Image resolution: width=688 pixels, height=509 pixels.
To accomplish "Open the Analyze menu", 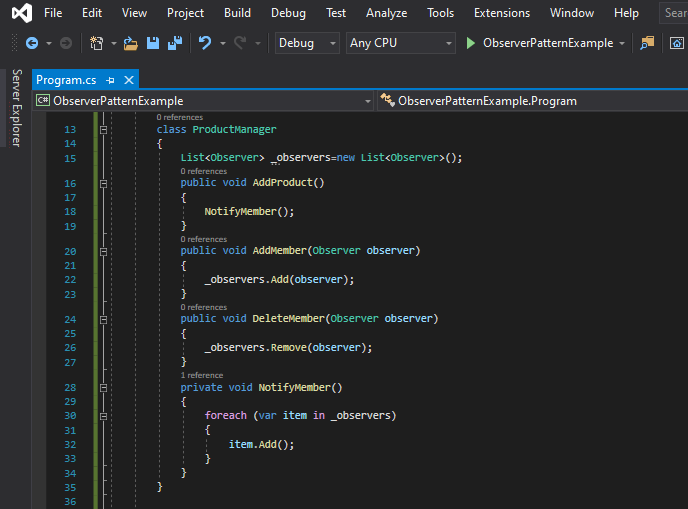I will coord(387,13).
